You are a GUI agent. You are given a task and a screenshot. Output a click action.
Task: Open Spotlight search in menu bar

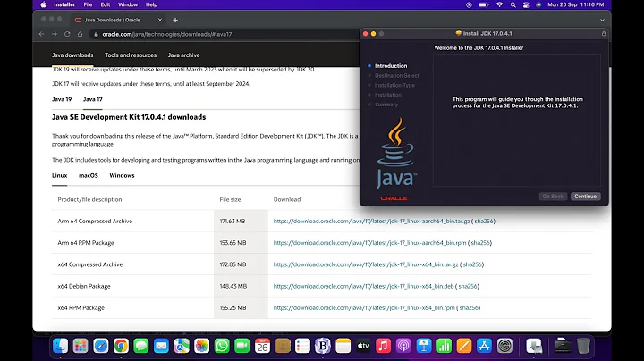coord(513,5)
